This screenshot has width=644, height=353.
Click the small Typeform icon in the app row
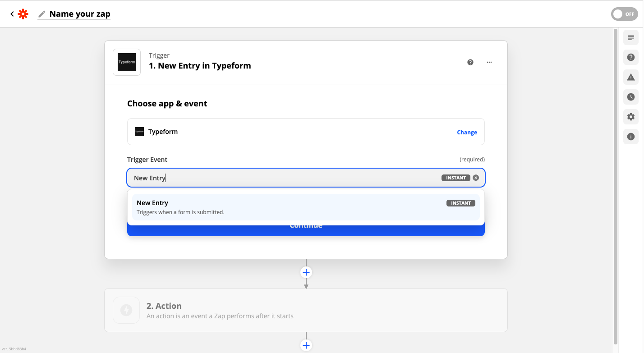tap(139, 132)
